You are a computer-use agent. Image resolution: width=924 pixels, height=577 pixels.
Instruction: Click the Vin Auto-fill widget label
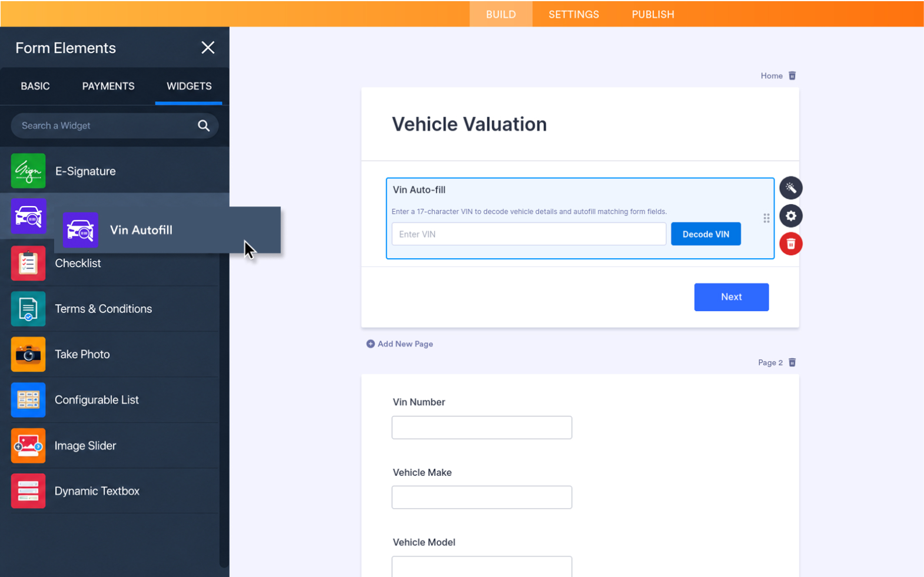tap(419, 190)
